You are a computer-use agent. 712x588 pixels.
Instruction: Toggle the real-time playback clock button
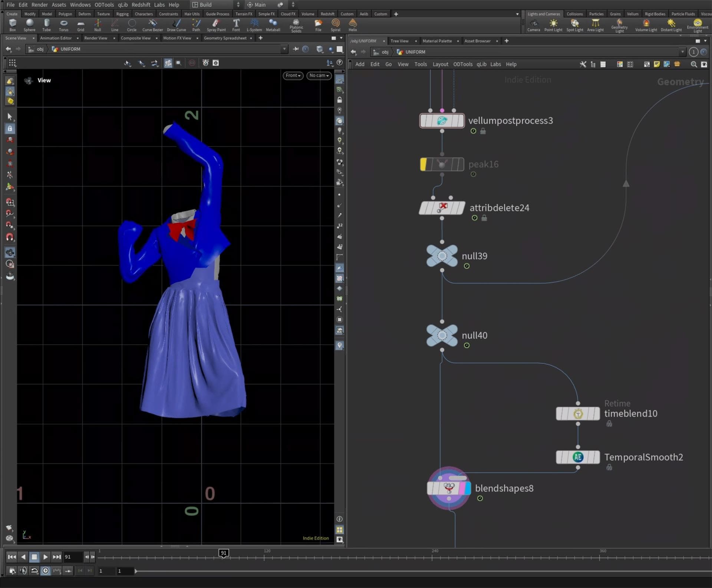(46, 571)
